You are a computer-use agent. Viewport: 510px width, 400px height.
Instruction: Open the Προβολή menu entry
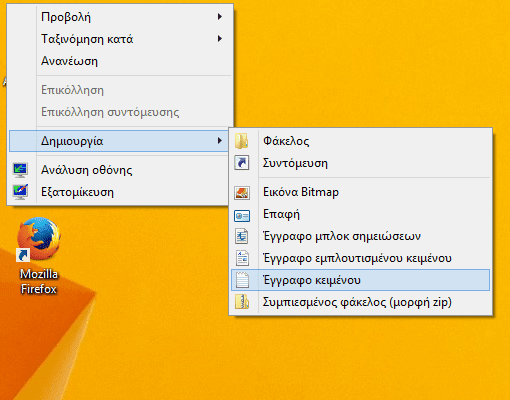pos(120,17)
